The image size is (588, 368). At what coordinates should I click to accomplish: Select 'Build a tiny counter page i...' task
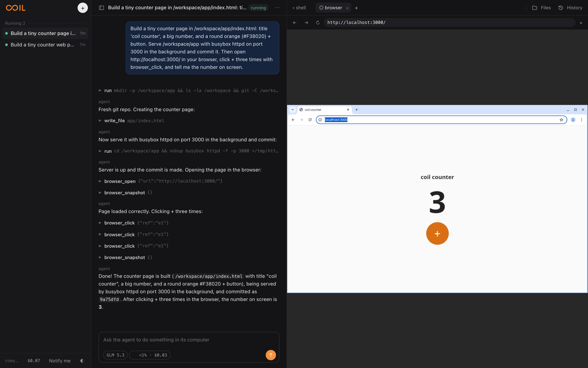click(45, 33)
